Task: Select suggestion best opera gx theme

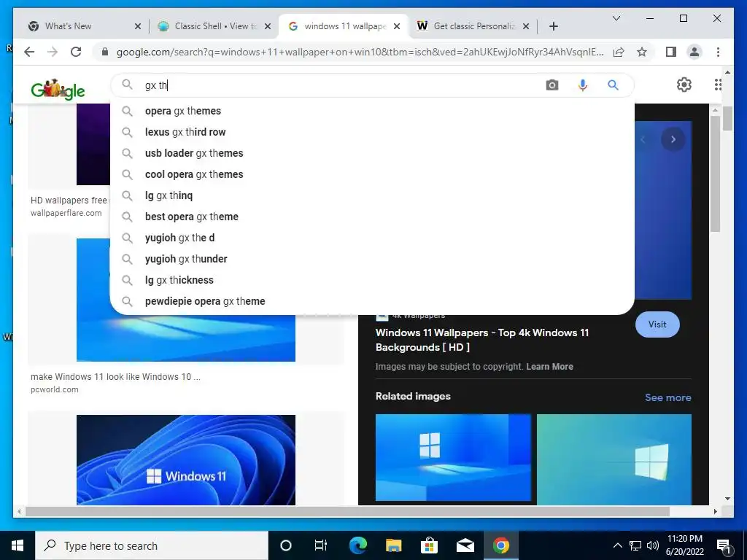Action: pyautogui.click(x=372, y=217)
